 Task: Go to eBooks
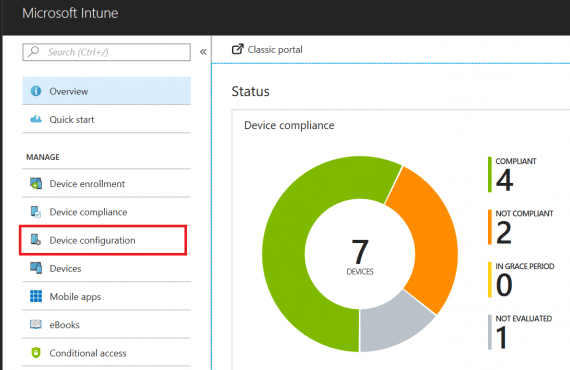(107, 324)
